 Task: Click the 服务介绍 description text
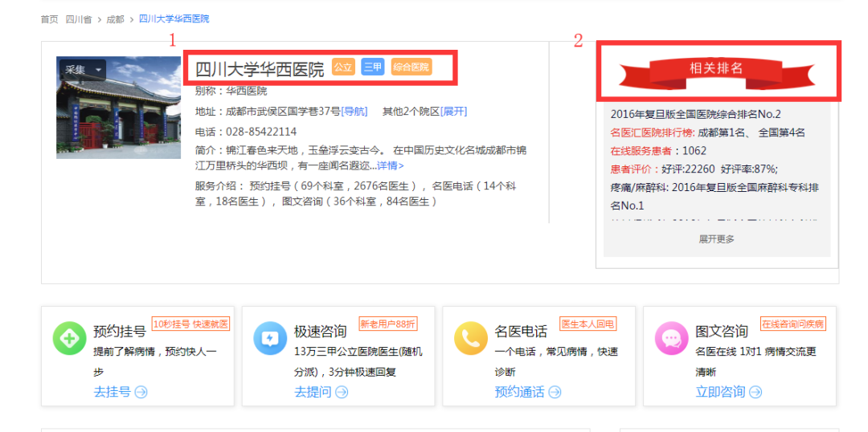point(355,194)
